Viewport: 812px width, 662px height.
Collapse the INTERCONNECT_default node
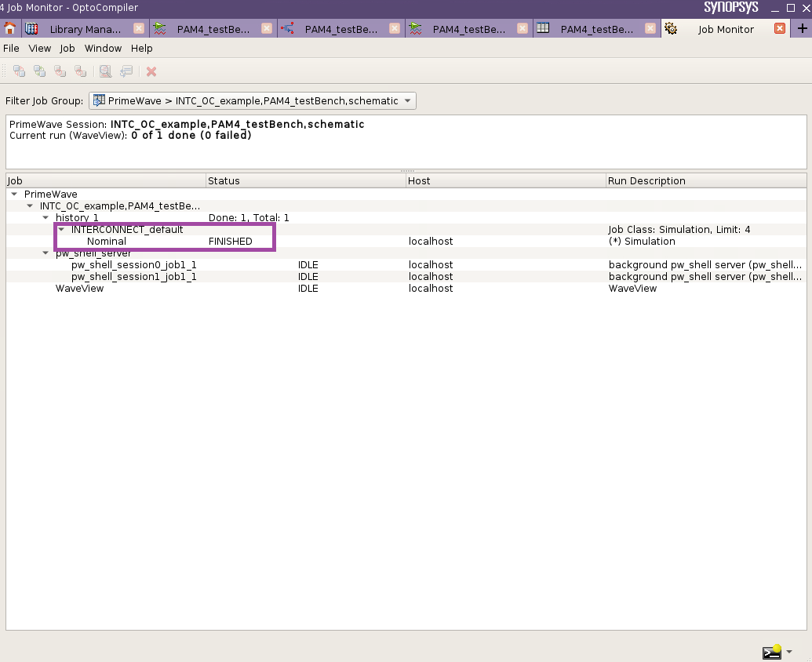(x=61, y=229)
